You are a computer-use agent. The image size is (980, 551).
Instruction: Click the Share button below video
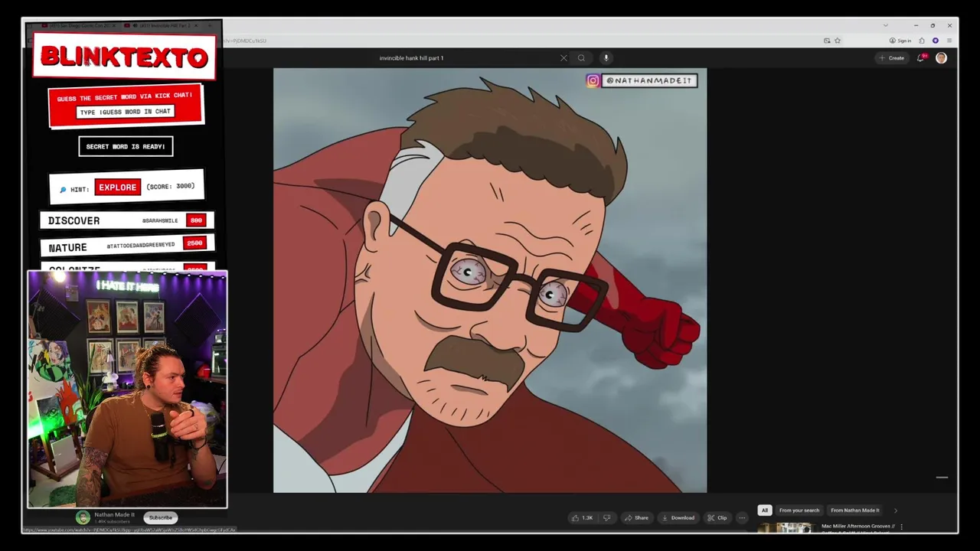point(636,518)
